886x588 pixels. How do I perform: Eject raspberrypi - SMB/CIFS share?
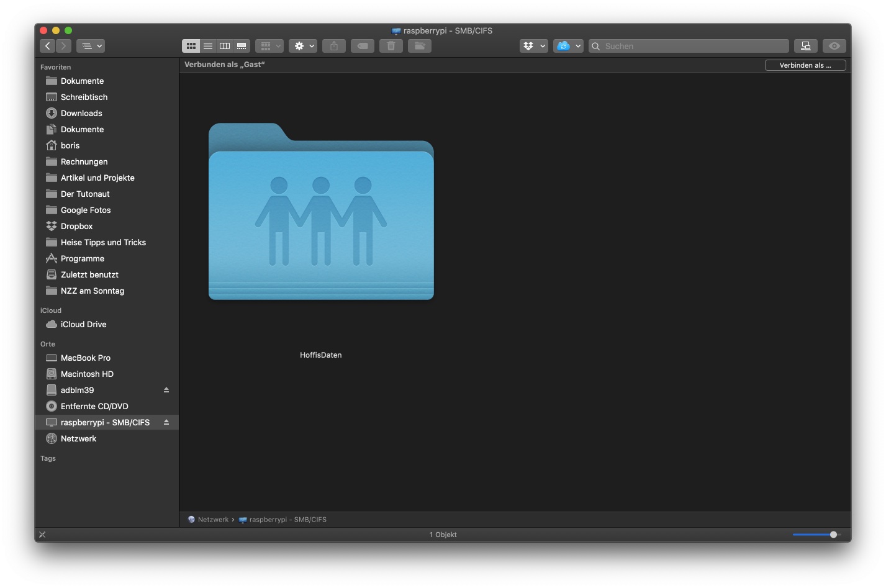pos(166,422)
